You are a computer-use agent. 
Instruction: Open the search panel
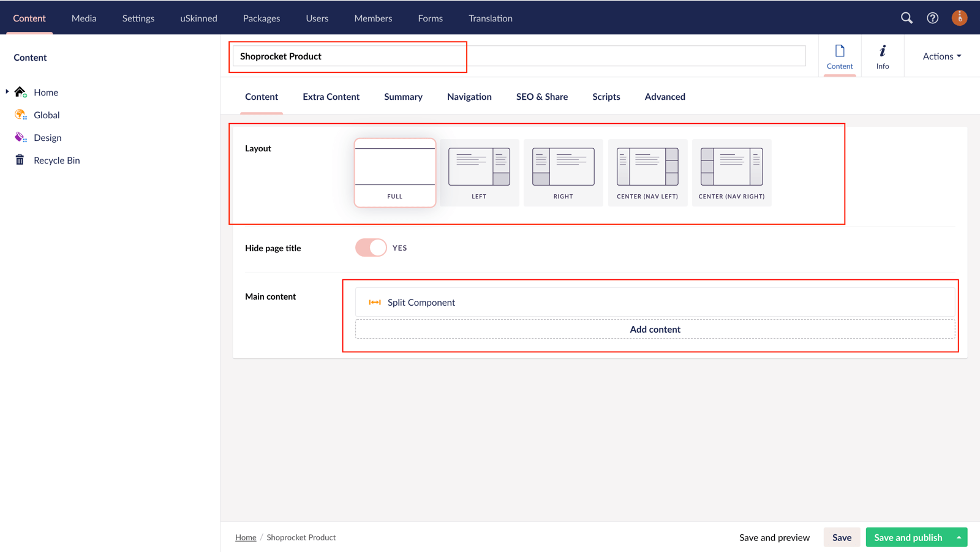(x=907, y=18)
